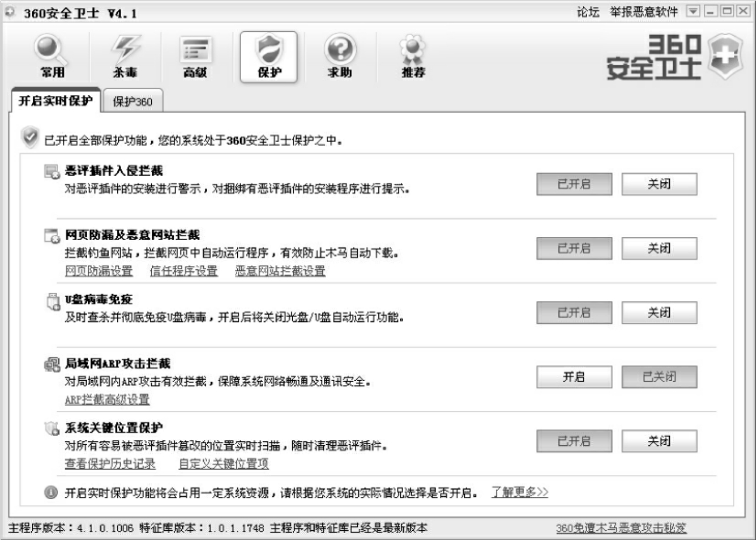The width and height of the screenshot is (756, 540).
Task: Open the title bar dropdown menu arrow
Action: (x=693, y=11)
